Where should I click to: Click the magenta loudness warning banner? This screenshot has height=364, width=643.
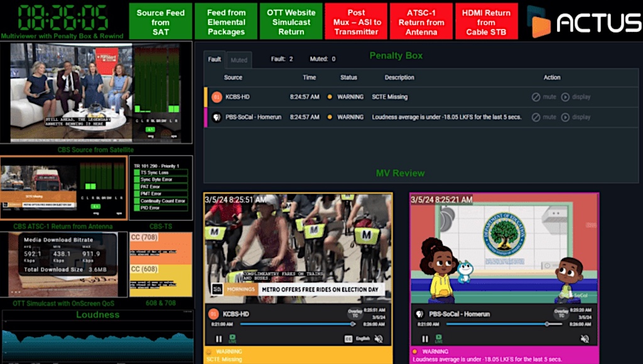[x=504, y=355]
